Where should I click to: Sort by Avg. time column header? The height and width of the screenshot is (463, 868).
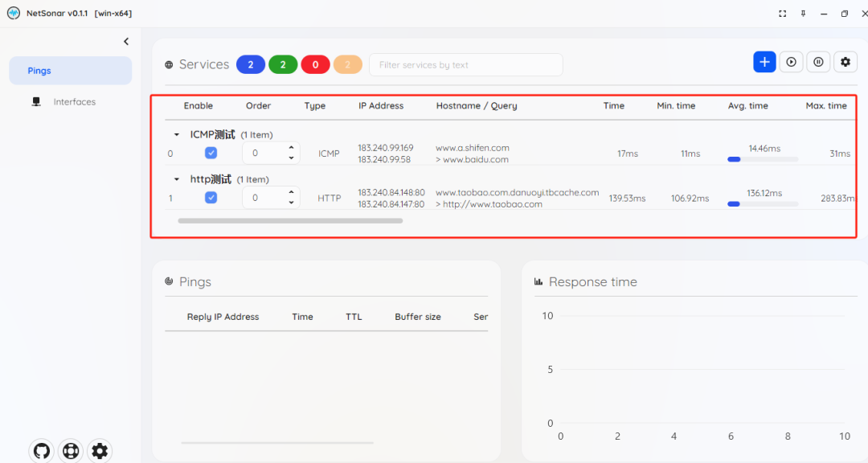point(748,106)
